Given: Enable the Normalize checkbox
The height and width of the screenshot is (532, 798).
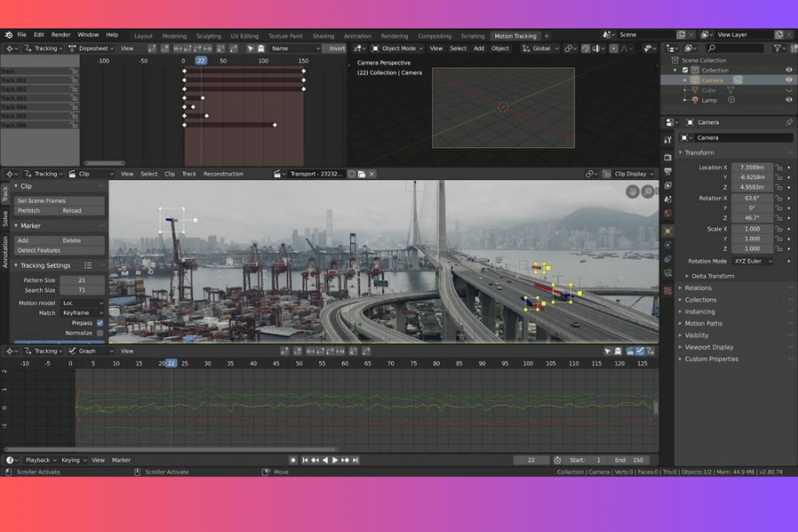Looking at the screenshot, I should (99, 333).
